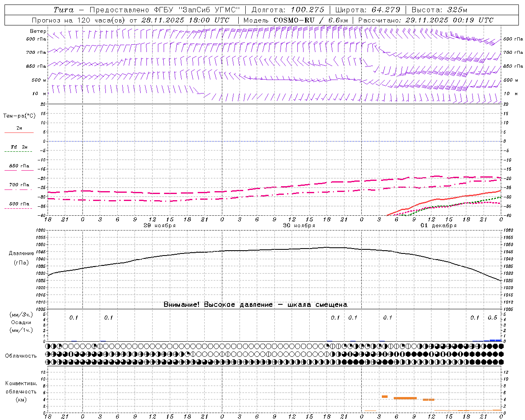Click the start time "28.11.2025 18:00 UTC"
This screenshot has height=420, width=525.
[x=185, y=20]
